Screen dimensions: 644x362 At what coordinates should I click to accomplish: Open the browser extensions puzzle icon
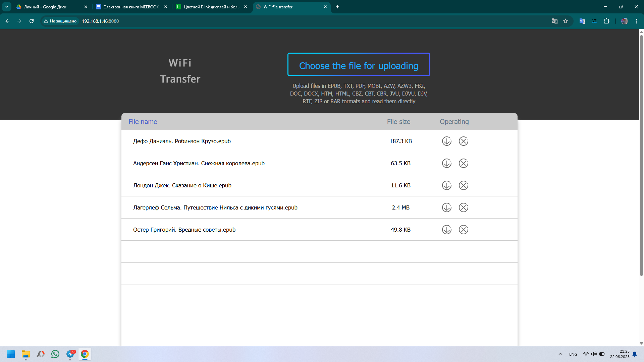click(606, 21)
